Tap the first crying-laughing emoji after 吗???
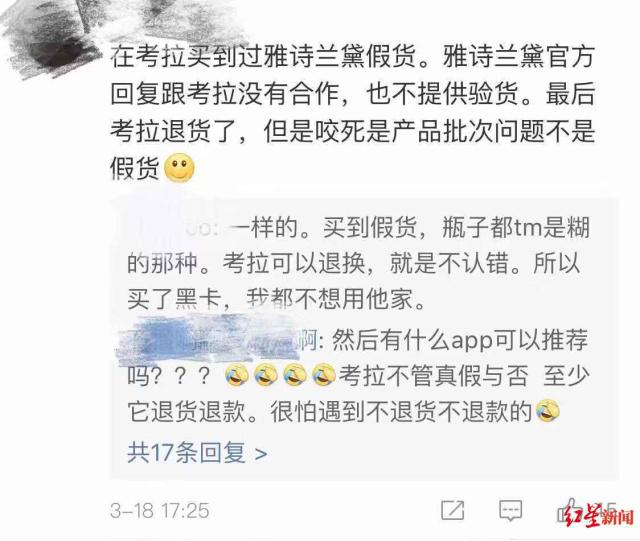640x541 pixels. [x=237, y=376]
